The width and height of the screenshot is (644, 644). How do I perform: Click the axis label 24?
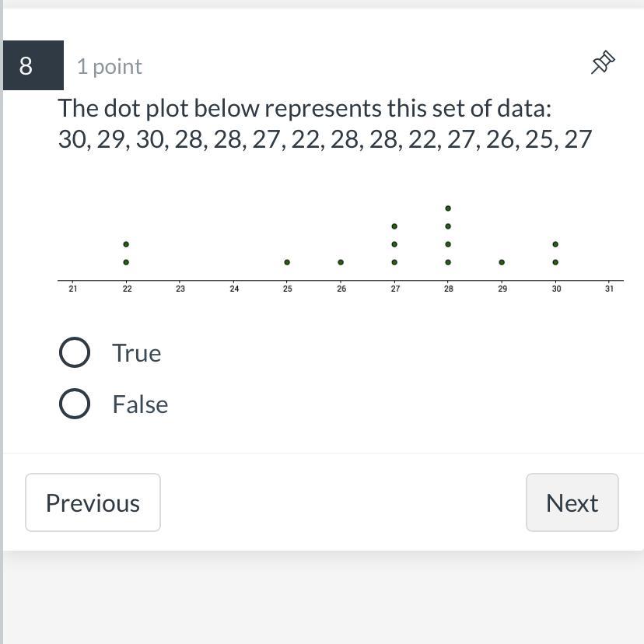(234, 289)
